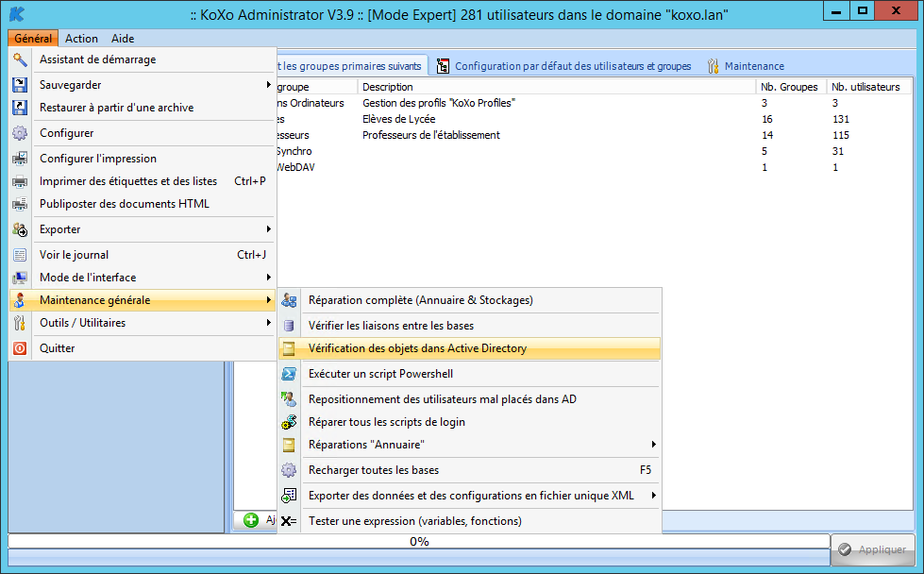924x574 pixels.
Task: Expand the Réparations "Annuaire" submenu arrow
Action: tap(653, 445)
